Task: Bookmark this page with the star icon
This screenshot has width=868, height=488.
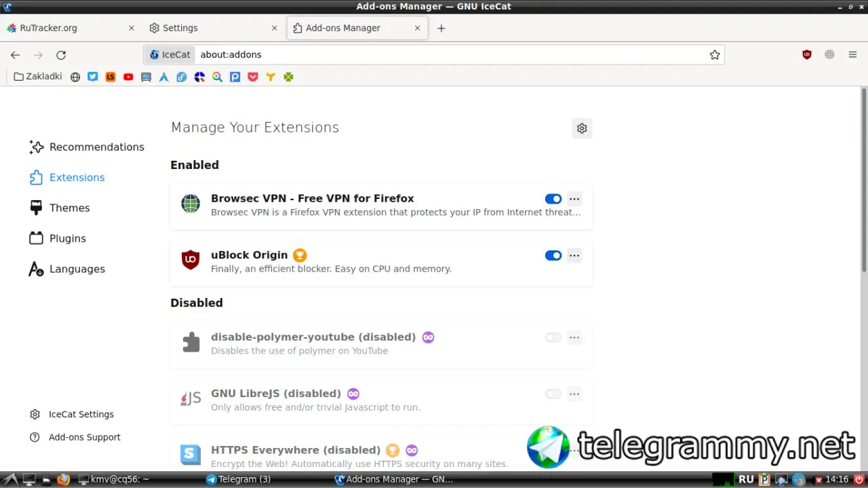Action: [x=715, y=55]
